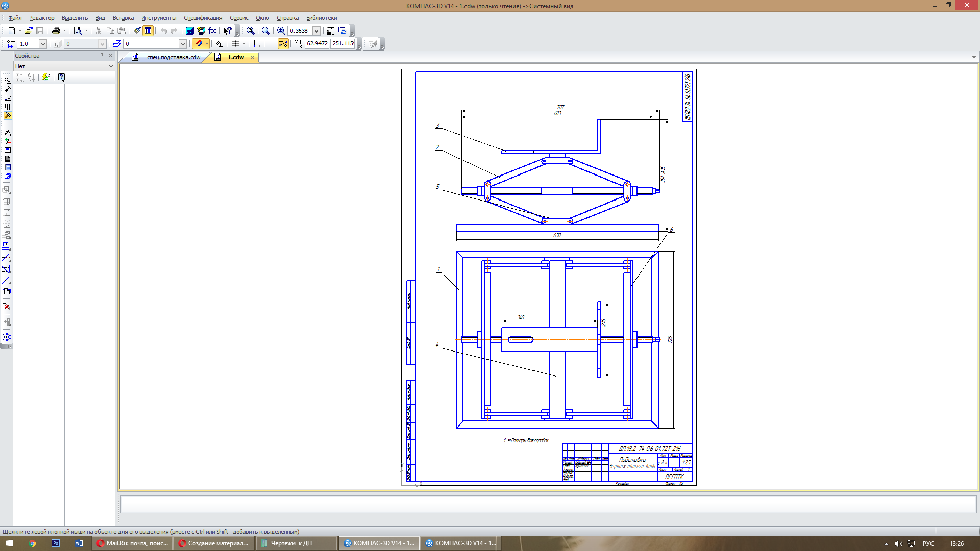
Task: Open the Properties 'Нет' combo box
Action: [x=64, y=66]
